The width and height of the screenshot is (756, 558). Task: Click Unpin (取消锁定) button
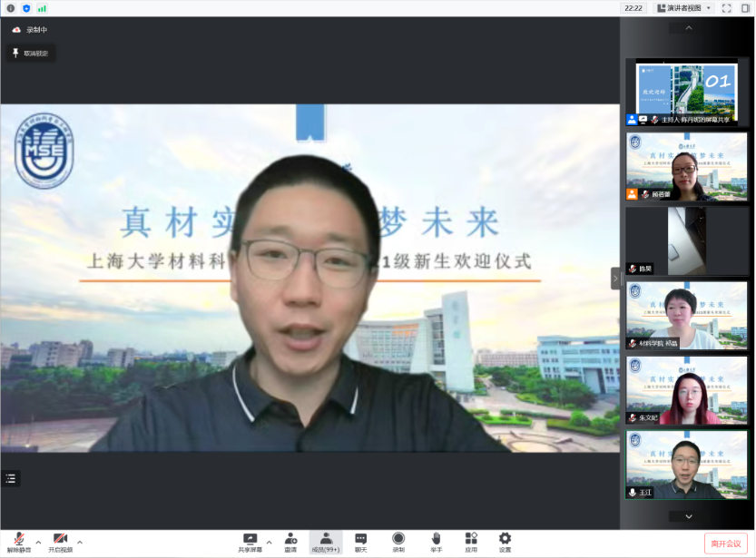(x=30, y=54)
